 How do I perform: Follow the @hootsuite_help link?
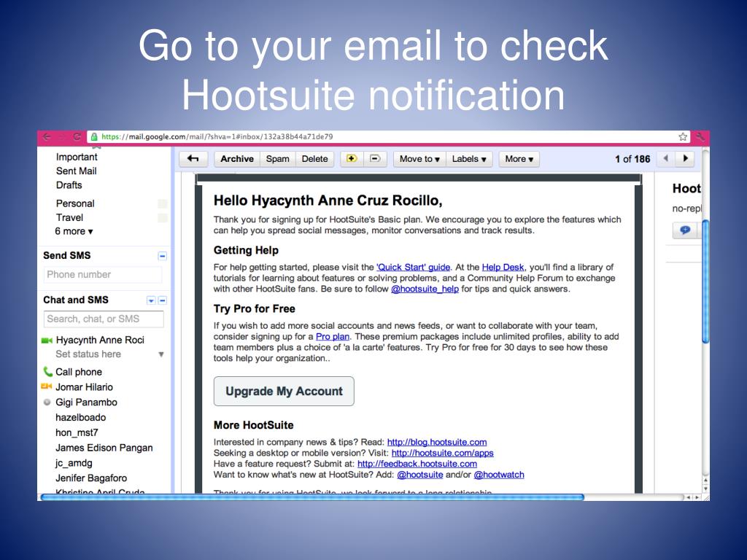tap(425, 289)
